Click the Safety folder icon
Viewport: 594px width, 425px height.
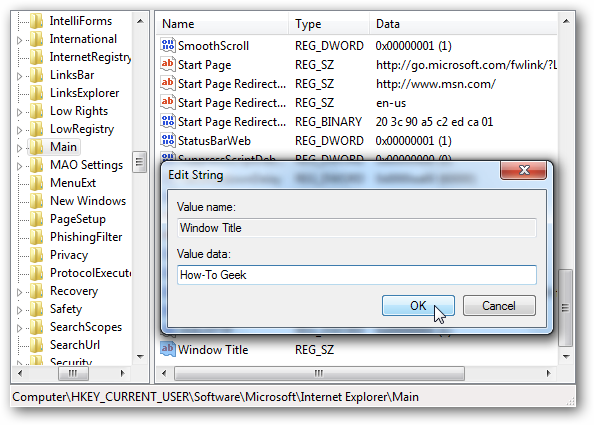(36, 309)
